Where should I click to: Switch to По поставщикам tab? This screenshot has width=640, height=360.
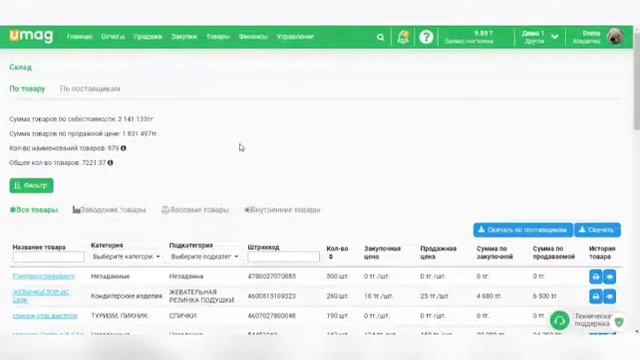(x=90, y=89)
